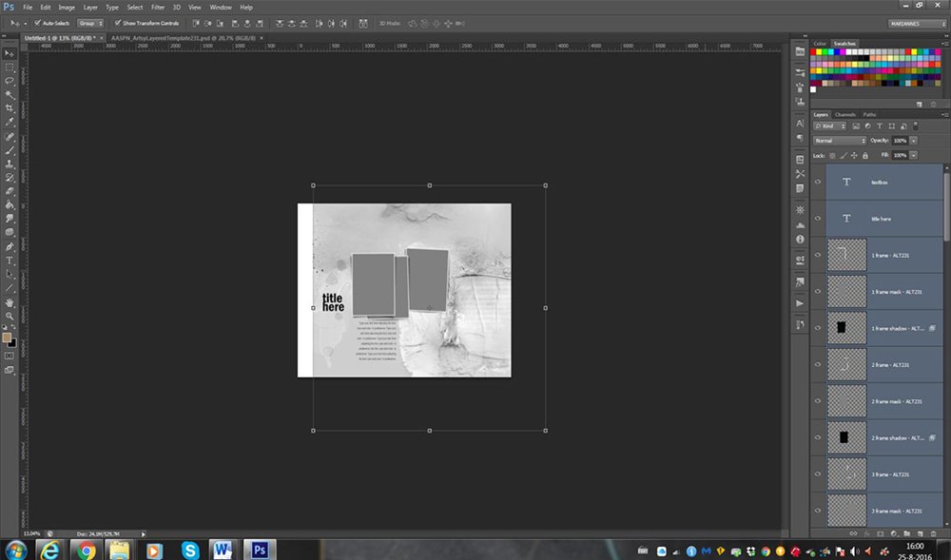This screenshot has width=951, height=560.
Task: Open the File menu
Action: [28, 8]
